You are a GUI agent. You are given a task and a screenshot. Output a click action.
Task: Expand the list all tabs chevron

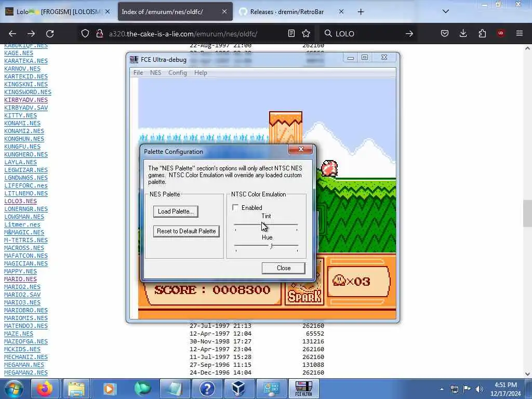[x=446, y=11]
